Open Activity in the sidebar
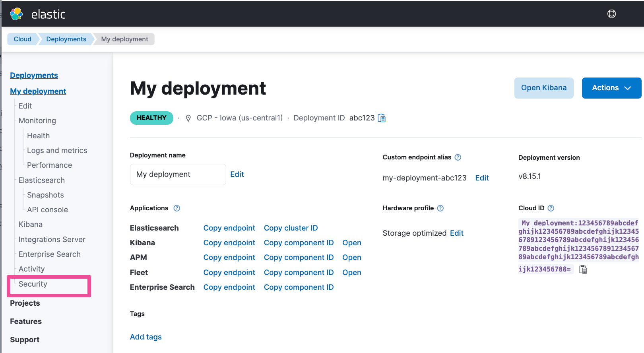The height and width of the screenshot is (353, 644). point(31,269)
